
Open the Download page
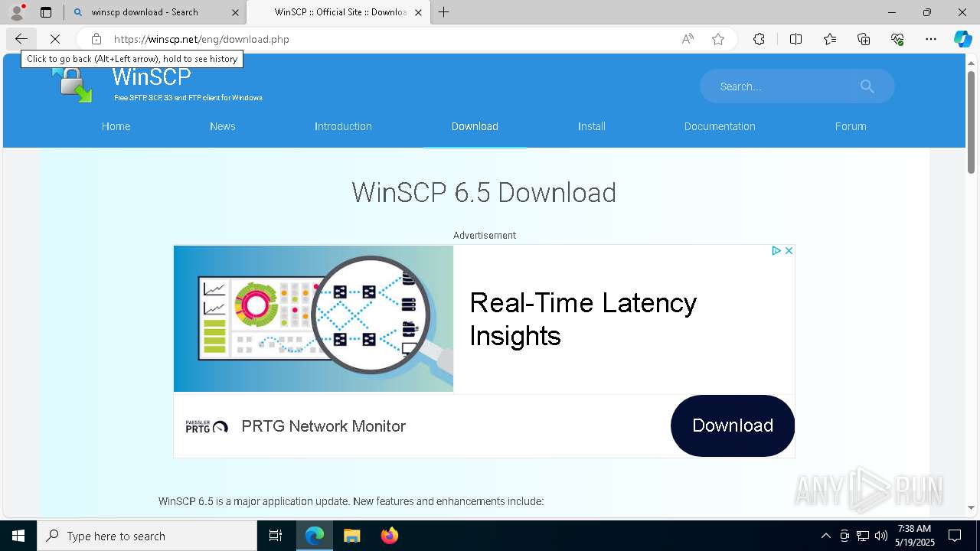[x=475, y=126]
